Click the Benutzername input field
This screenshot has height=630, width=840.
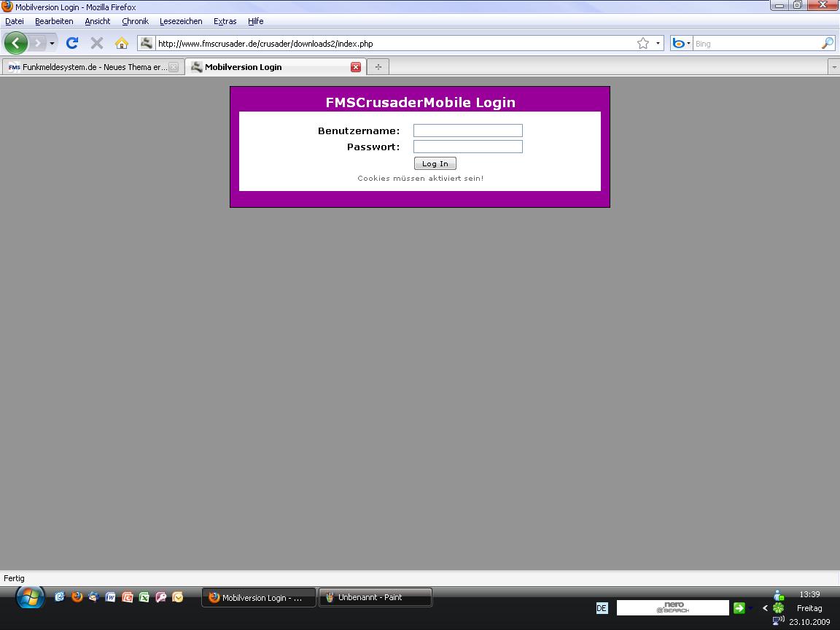(467, 131)
